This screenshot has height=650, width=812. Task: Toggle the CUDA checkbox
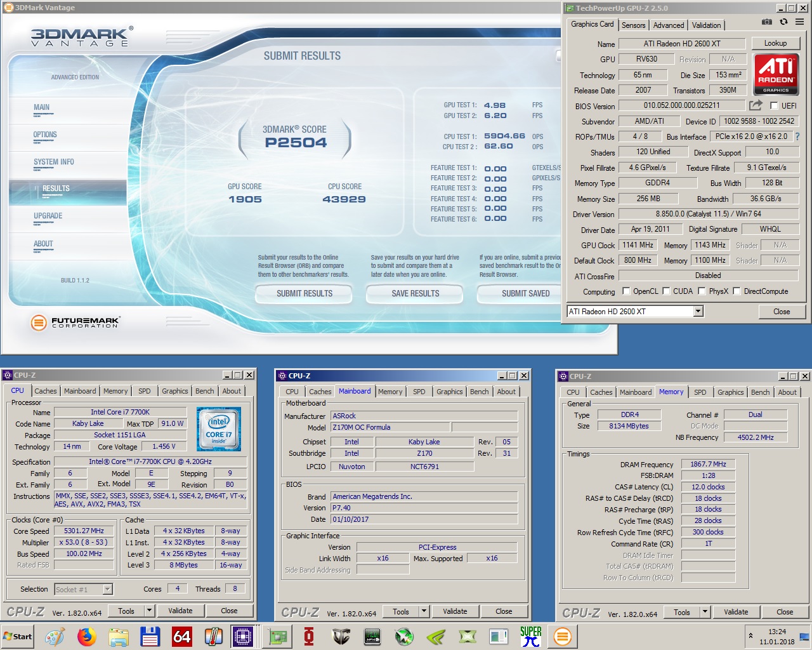(667, 291)
